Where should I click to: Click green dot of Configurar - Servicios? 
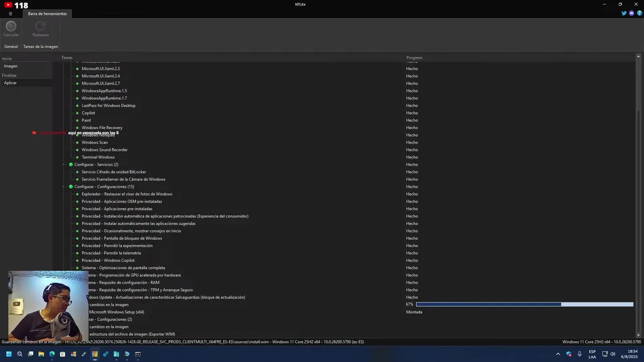coord(71,164)
